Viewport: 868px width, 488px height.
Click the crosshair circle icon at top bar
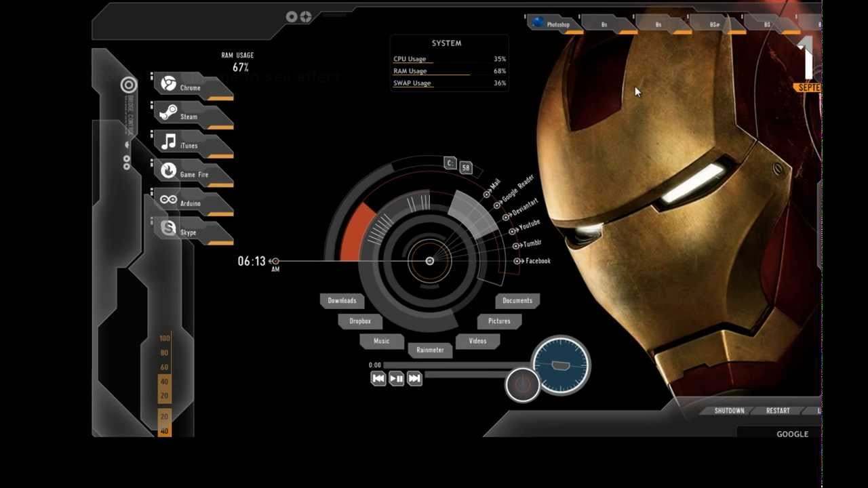307,16
